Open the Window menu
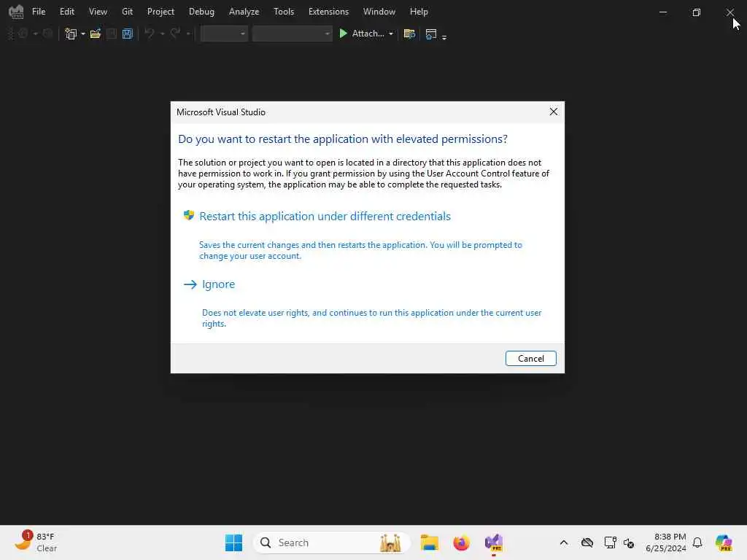This screenshot has width=747, height=560. (x=379, y=12)
